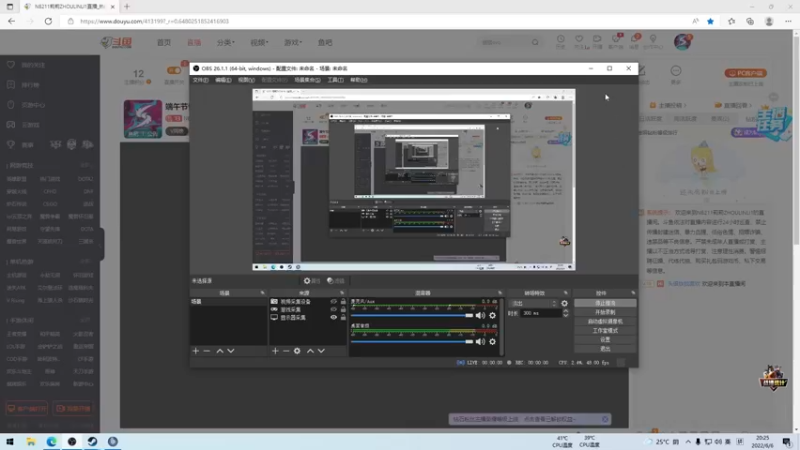
Task: Open source settings gear in sources toolbar
Action: [297, 351]
